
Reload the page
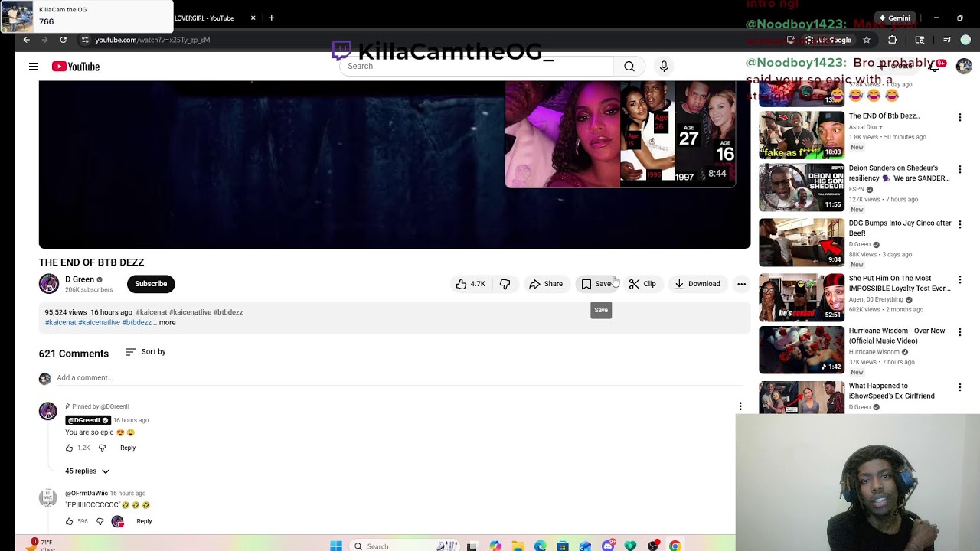pos(63,40)
